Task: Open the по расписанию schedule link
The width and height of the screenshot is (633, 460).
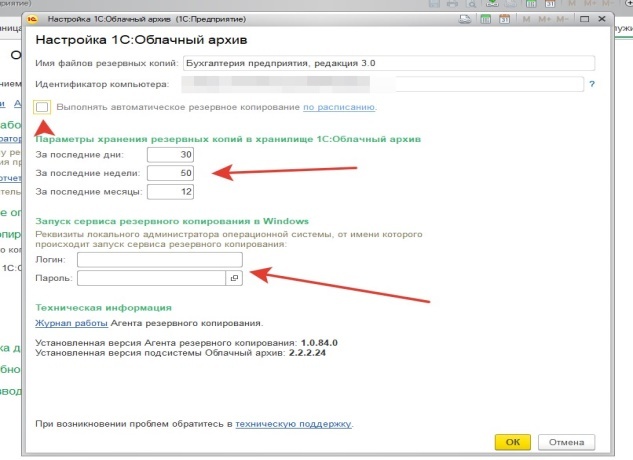Action: click(339, 107)
